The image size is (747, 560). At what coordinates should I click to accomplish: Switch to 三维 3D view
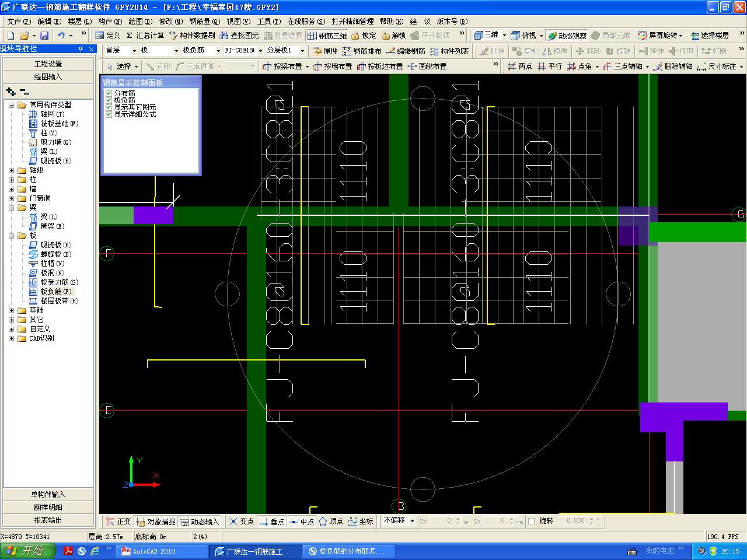coord(487,36)
